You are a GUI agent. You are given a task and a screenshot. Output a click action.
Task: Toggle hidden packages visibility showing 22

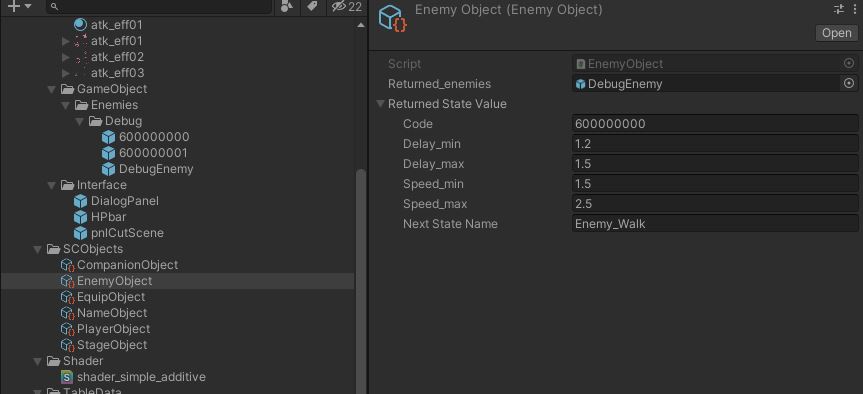pos(347,7)
